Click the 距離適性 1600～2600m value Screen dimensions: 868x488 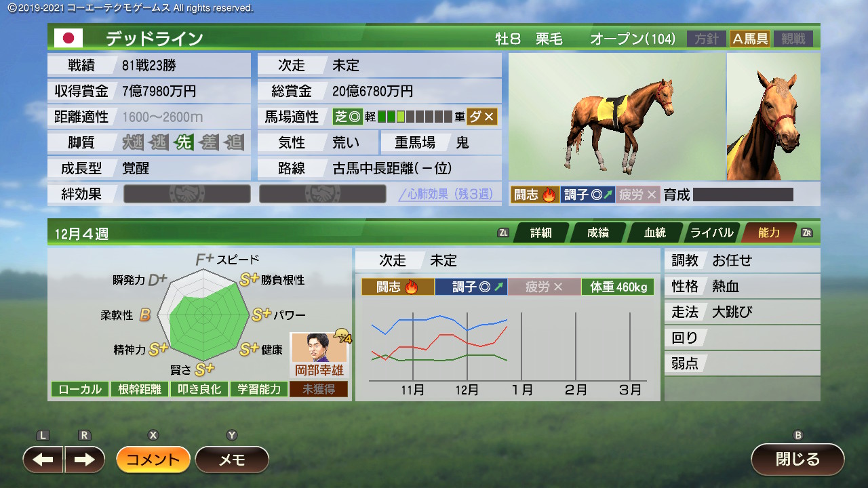pyautogui.click(x=163, y=117)
